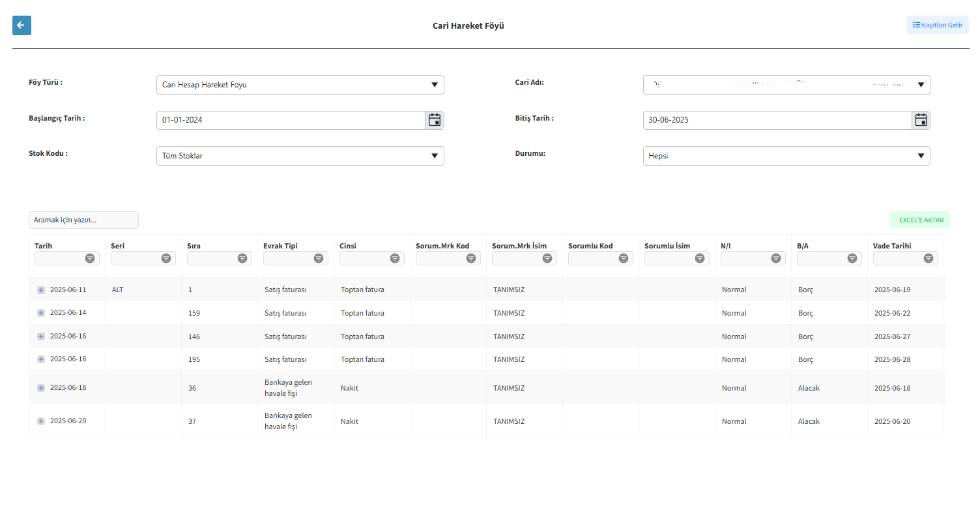980x508 pixels.
Task: Expand the 2025-06-14 row details
Action: tap(41, 313)
